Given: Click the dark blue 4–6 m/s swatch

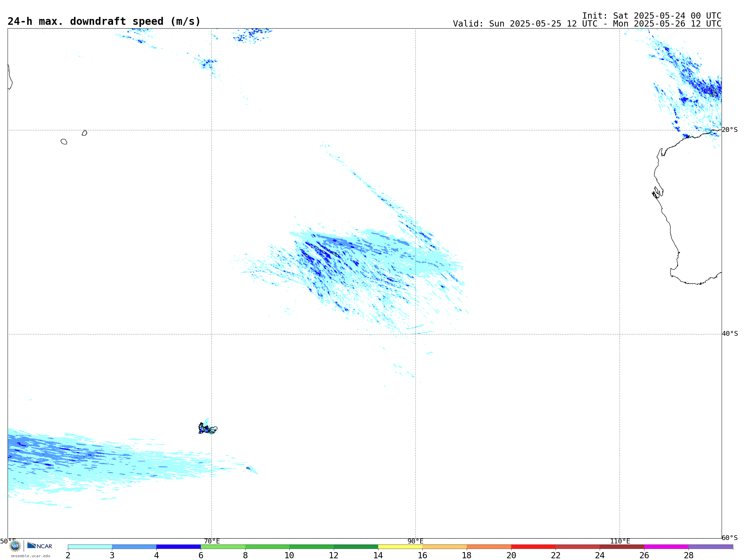Looking at the screenshot, I should pos(178,547).
